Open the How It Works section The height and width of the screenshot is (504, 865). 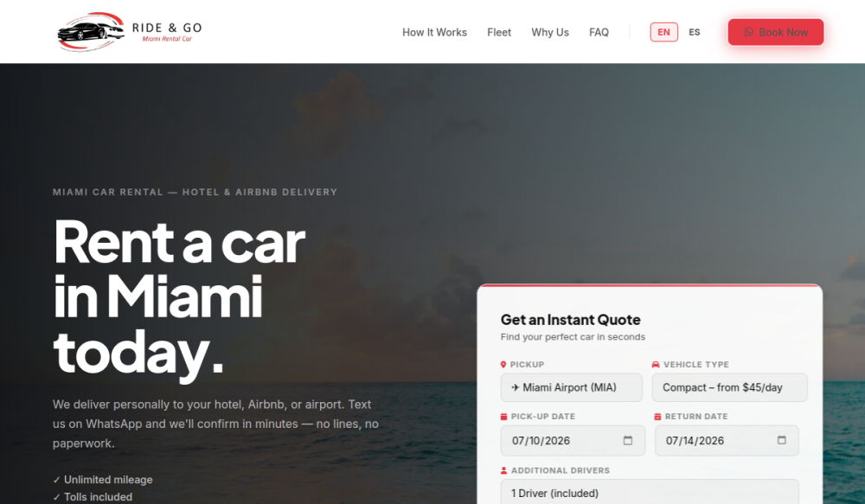pos(434,33)
